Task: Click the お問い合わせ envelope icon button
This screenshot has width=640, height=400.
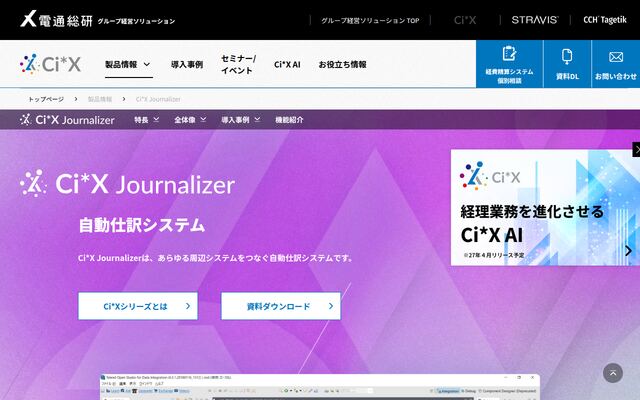Action: pos(616,64)
